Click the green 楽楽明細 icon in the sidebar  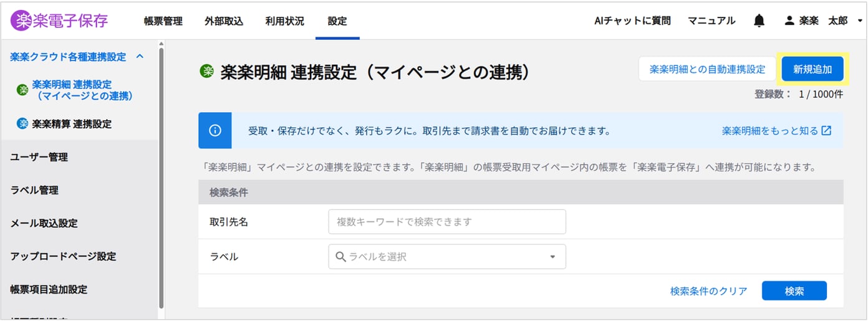22,90
